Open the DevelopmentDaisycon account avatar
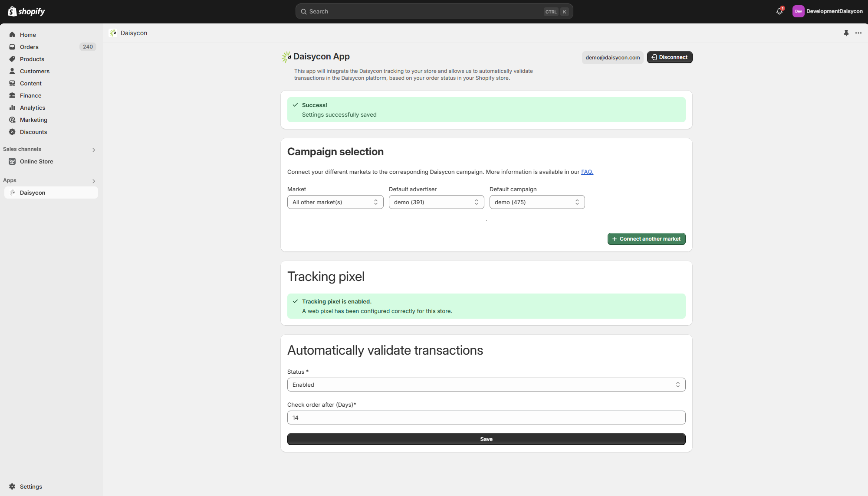 point(798,11)
